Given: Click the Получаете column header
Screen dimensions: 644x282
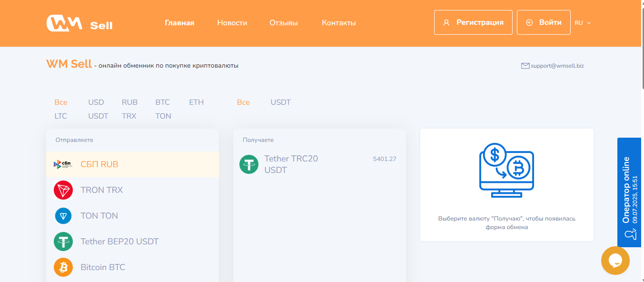Looking at the screenshot, I should 258,140.
